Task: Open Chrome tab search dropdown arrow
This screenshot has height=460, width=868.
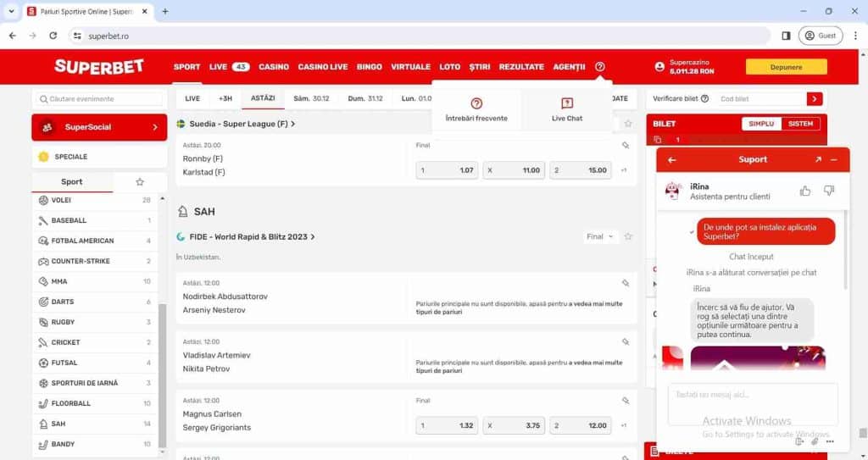Action: pos(11,11)
